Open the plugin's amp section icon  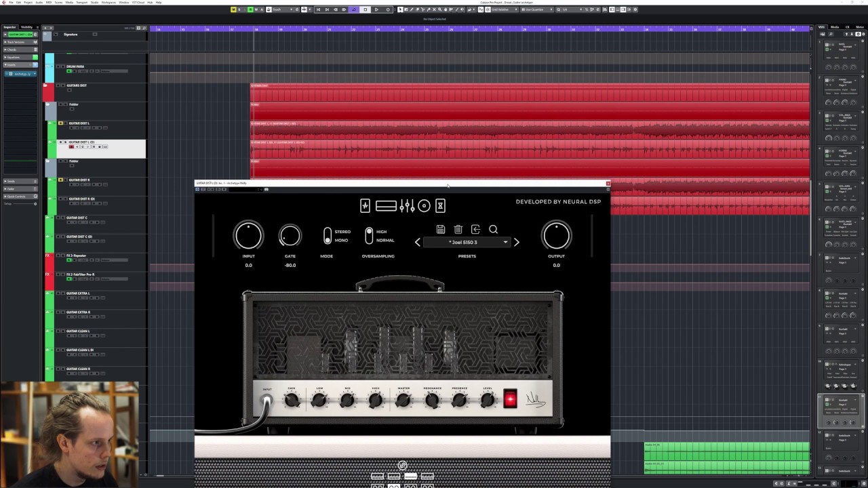pos(365,205)
